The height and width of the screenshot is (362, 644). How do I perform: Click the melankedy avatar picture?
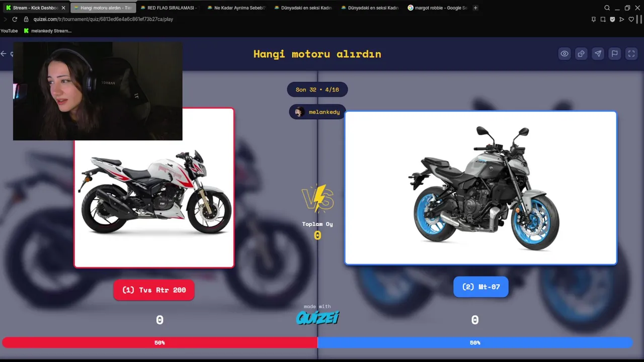pos(299,112)
